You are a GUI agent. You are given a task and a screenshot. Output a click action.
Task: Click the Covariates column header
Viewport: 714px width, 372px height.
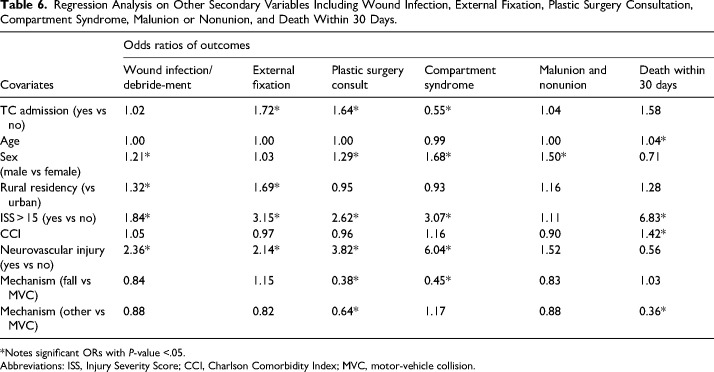pos(27,85)
